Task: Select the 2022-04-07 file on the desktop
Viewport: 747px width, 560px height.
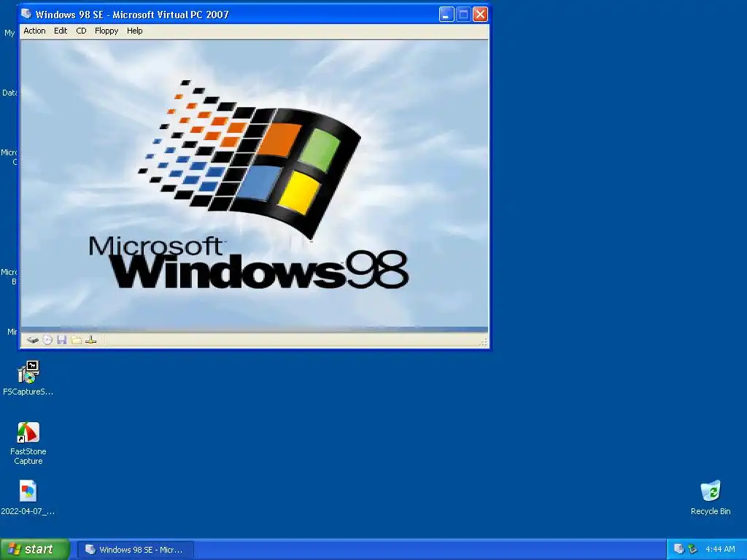Action: [28, 497]
